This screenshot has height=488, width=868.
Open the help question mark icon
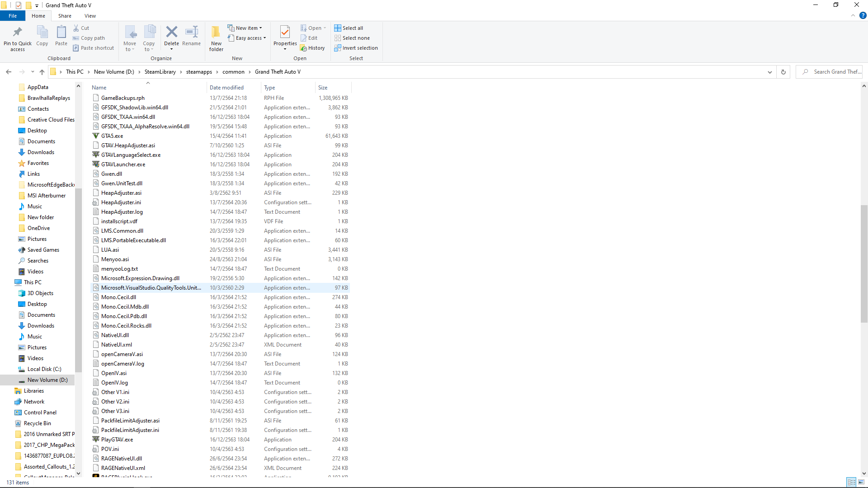[x=863, y=15]
